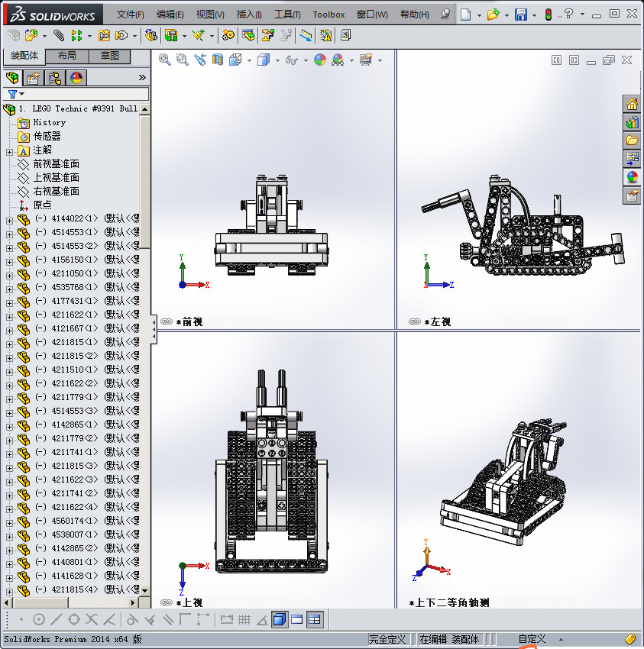644x649 pixels.
Task: Click the Hide/Show Items glasses icon
Action: click(292, 60)
